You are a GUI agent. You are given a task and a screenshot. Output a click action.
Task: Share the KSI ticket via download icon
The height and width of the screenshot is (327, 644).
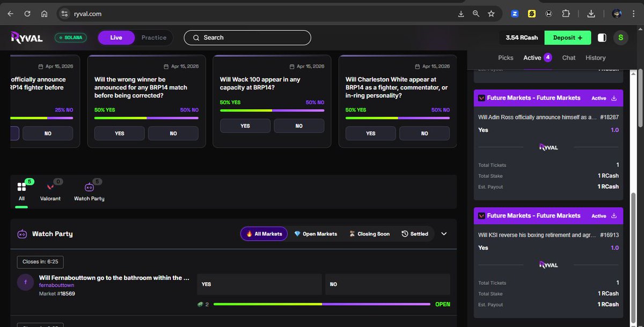(614, 216)
